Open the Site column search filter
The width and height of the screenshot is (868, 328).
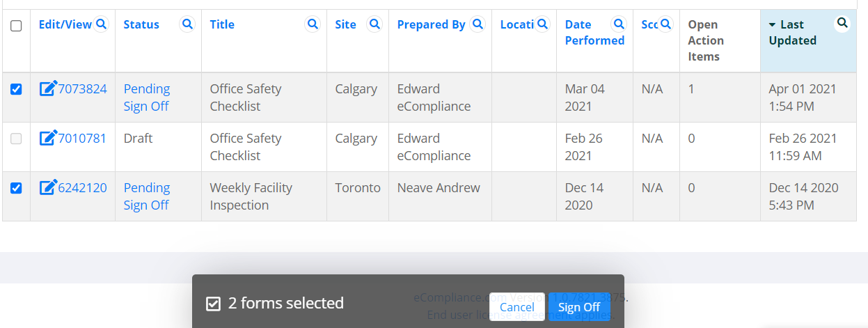pos(374,24)
